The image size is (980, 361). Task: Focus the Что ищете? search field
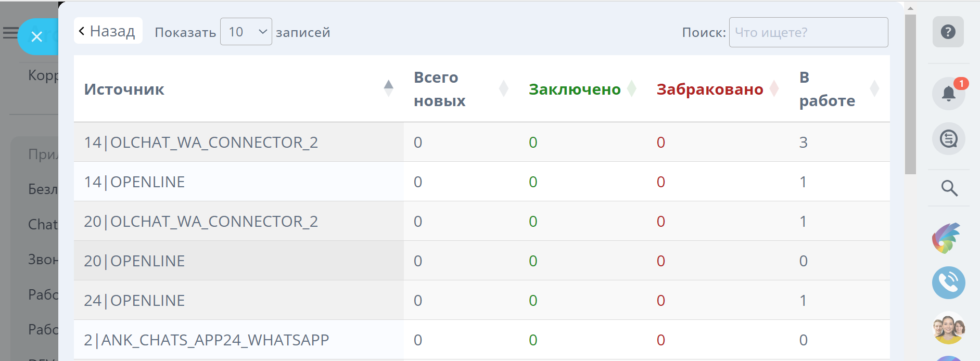808,32
